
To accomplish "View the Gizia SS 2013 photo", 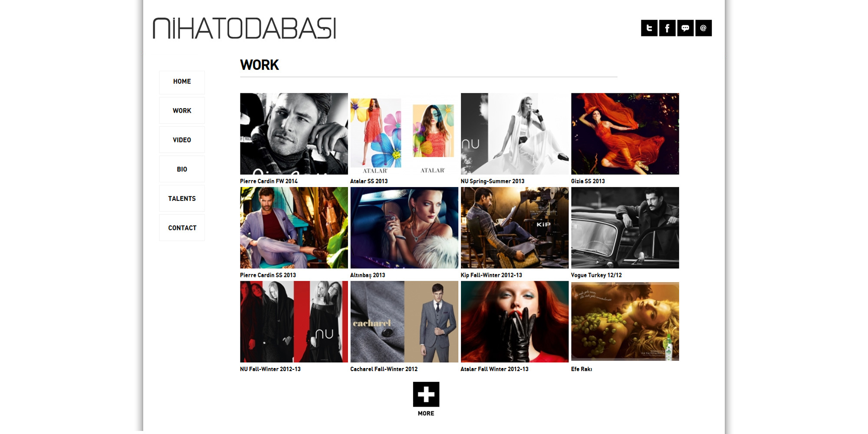I will 625,134.
